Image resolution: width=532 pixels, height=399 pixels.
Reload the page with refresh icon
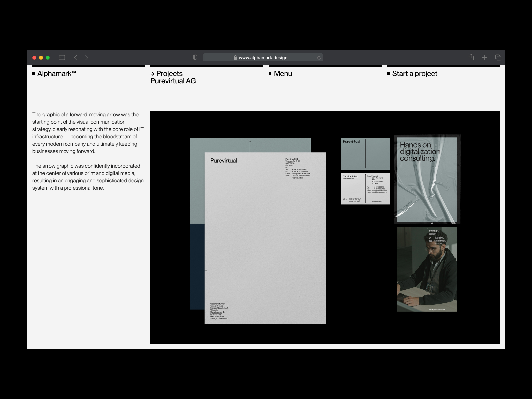tap(319, 58)
